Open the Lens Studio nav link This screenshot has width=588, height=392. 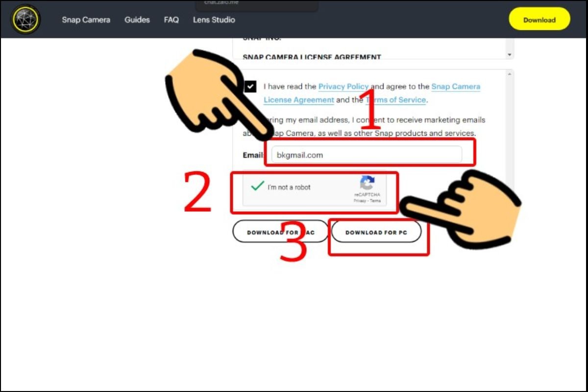(214, 20)
